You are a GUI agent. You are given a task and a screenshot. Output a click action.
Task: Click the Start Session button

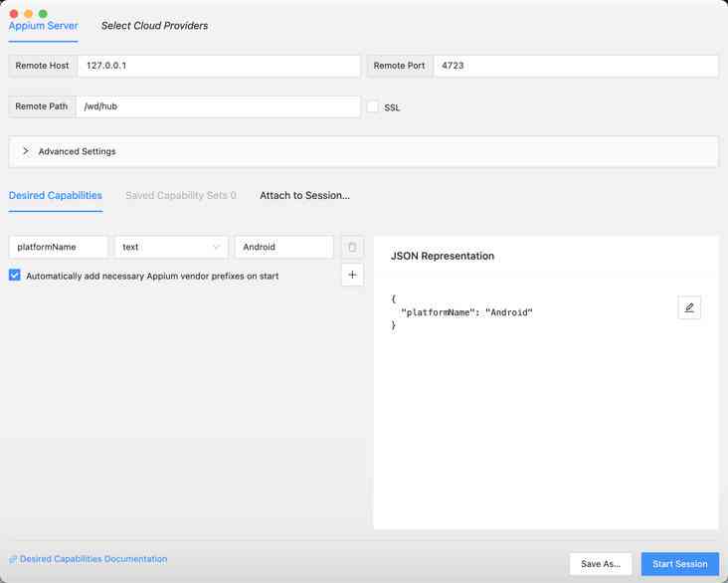(x=679, y=564)
